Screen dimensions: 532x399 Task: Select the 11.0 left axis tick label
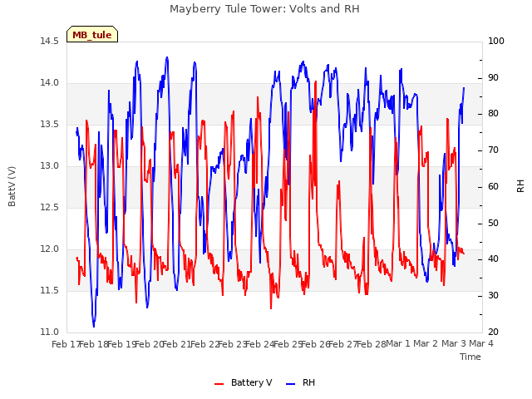click(50, 332)
